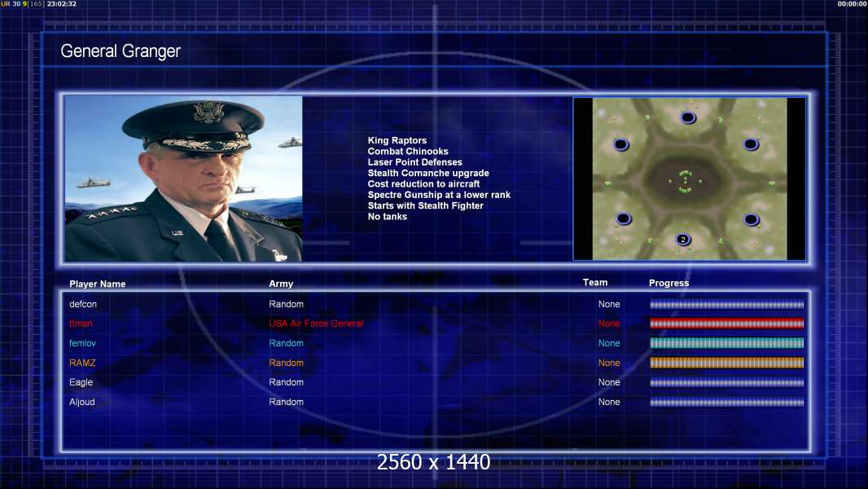The image size is (868, 489).
Task: Pick the upper-right start position circle on minimap
Action: (x=751, y=144)
